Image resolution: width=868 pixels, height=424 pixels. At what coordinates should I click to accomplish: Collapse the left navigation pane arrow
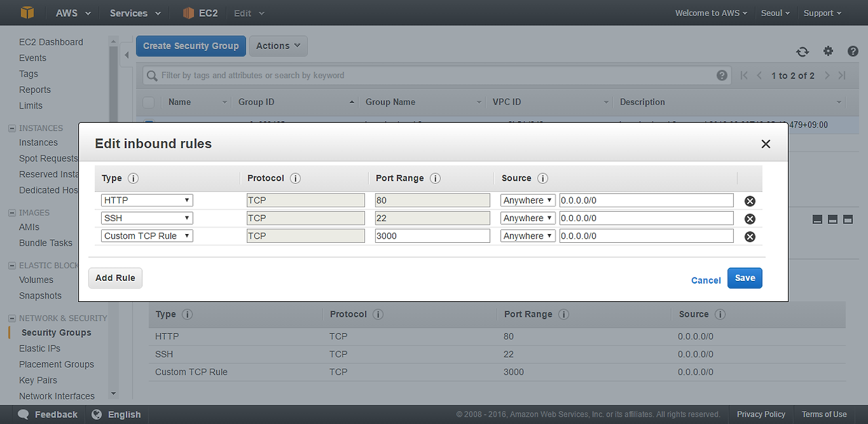click(126, 56)
